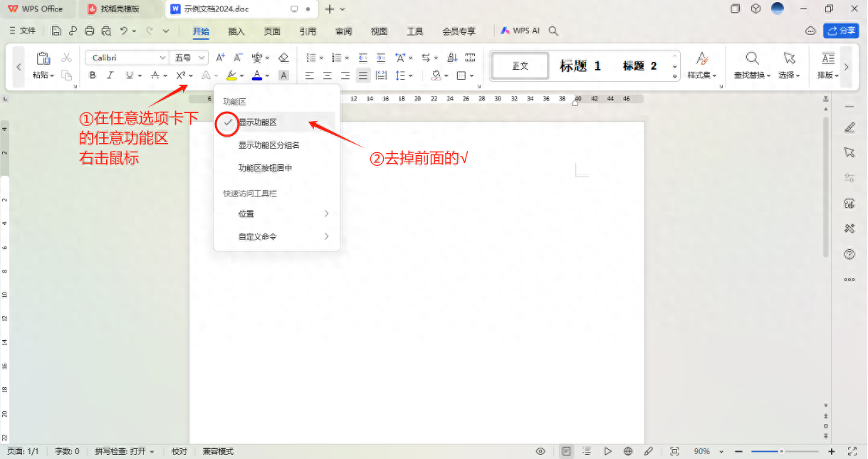Switch to outline view in status bar

point(587,451)
